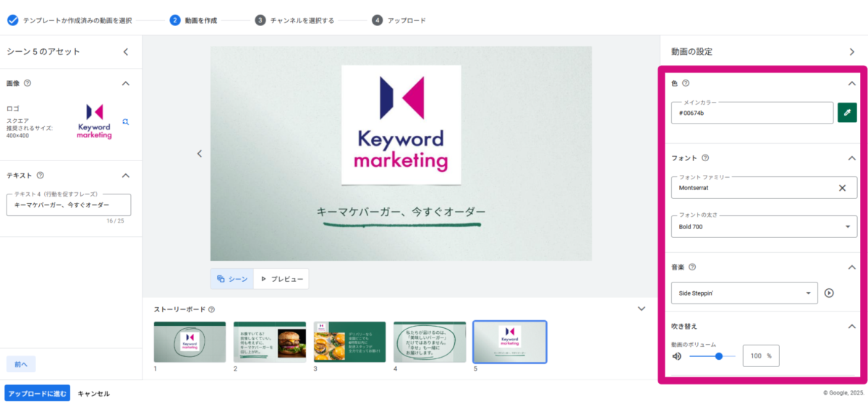
Task: Click the help icon beside ストーリーボード
Action: (211, 309)
